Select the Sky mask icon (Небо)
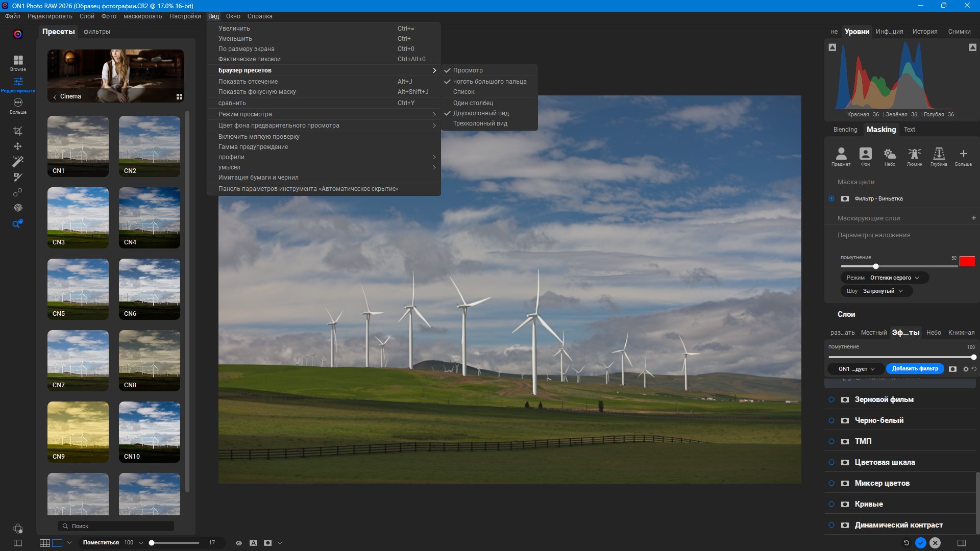Image resolution: width=980 pixels, height=551 pixels. tap(890, 156)
